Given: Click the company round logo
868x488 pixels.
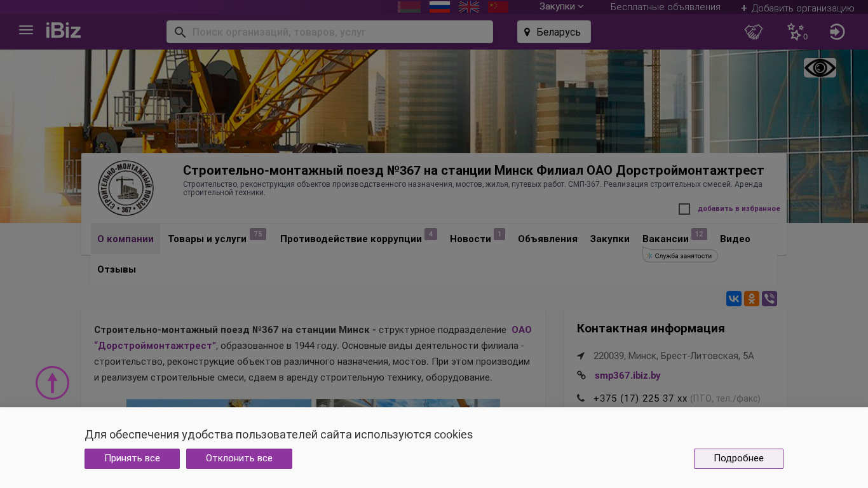Looking at the screenshot, I should click(126, 187).
